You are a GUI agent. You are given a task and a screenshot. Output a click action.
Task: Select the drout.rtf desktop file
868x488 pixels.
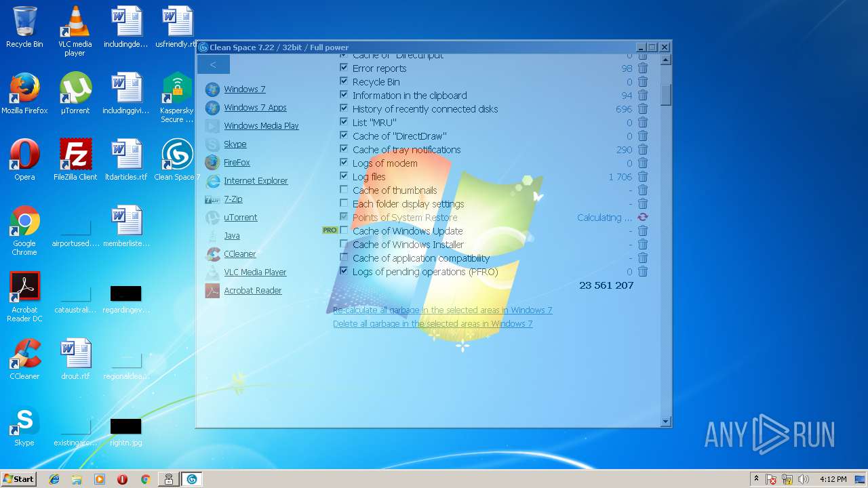pyautogui.click(x=75, y=359)
